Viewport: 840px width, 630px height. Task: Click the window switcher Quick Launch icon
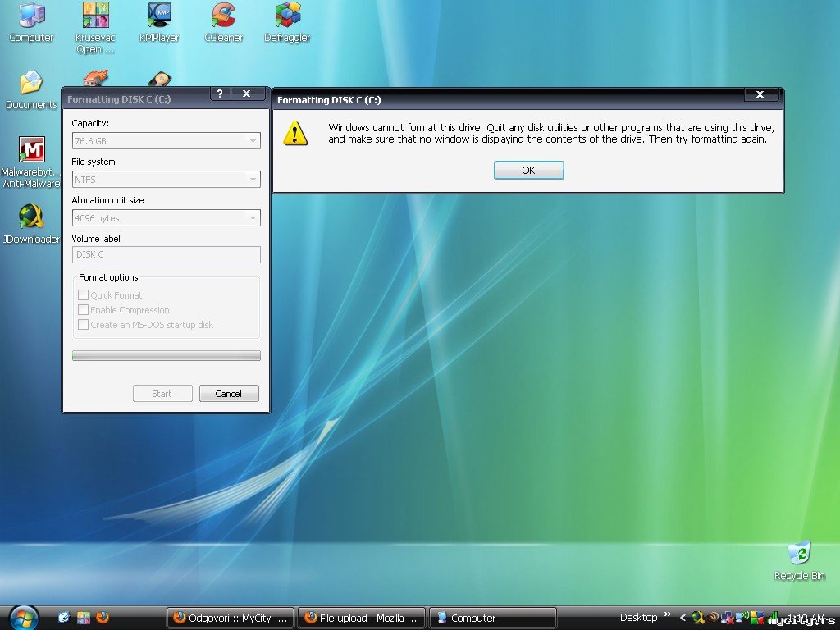tap(83, 618)
